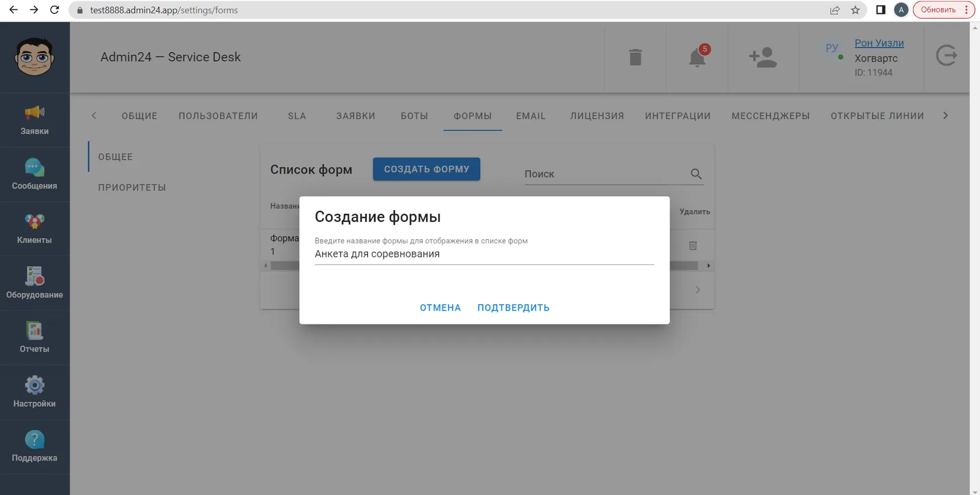Open the ЛИЦЕНЗИЯ settings tab
980x495 pixels.
click(597, 116)
